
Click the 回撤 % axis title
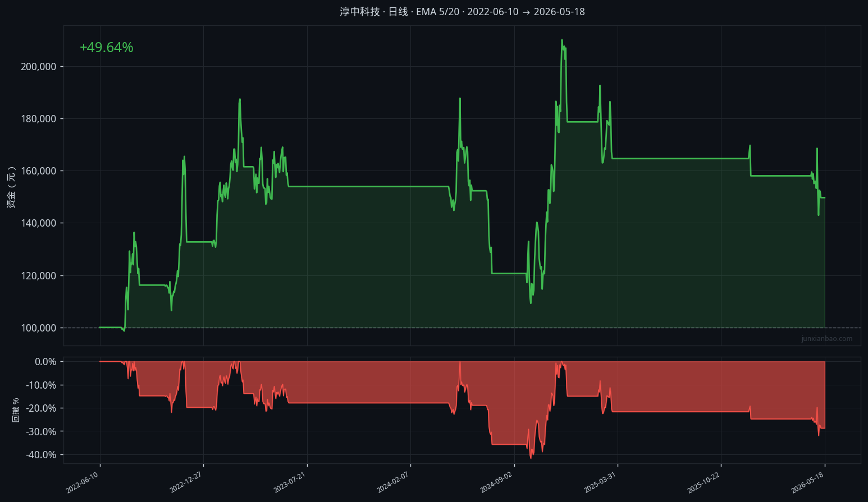tap(16, 410)
